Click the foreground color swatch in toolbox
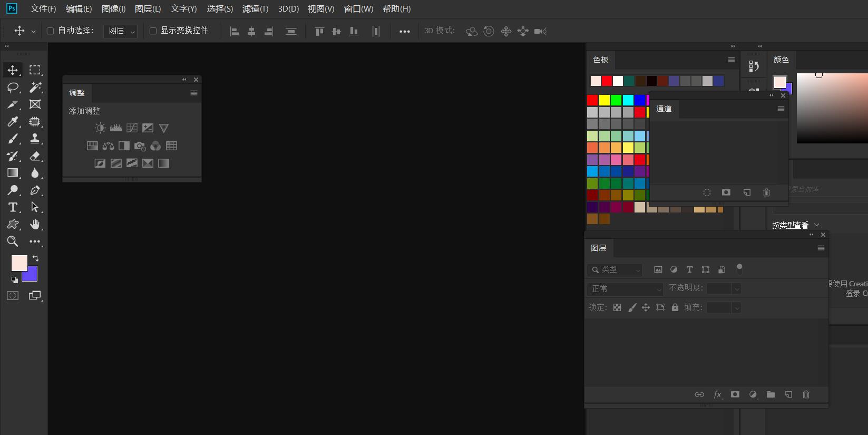Image resolution: width=868 pixels, height=435 pixels. pos(19,263)
